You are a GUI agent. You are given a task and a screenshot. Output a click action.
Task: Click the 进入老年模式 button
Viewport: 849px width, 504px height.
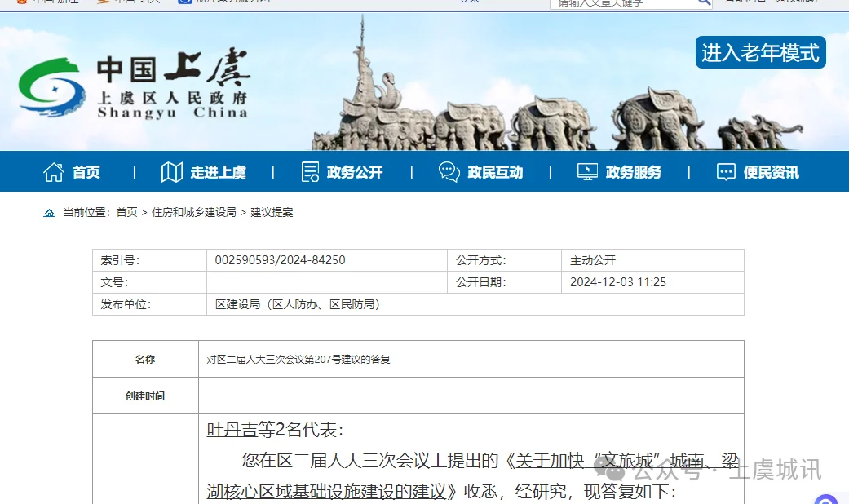[761, 52]
